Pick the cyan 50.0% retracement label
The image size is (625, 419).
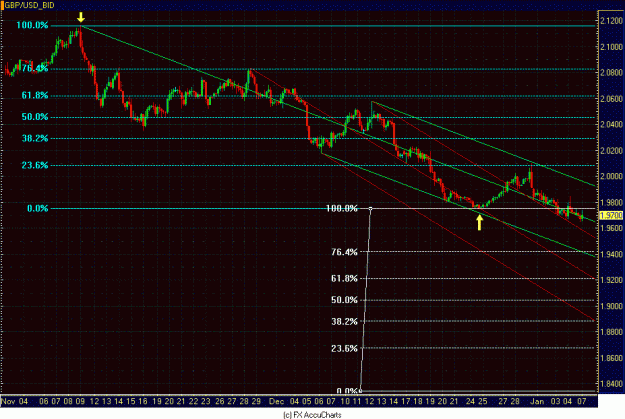pos(35,116)
